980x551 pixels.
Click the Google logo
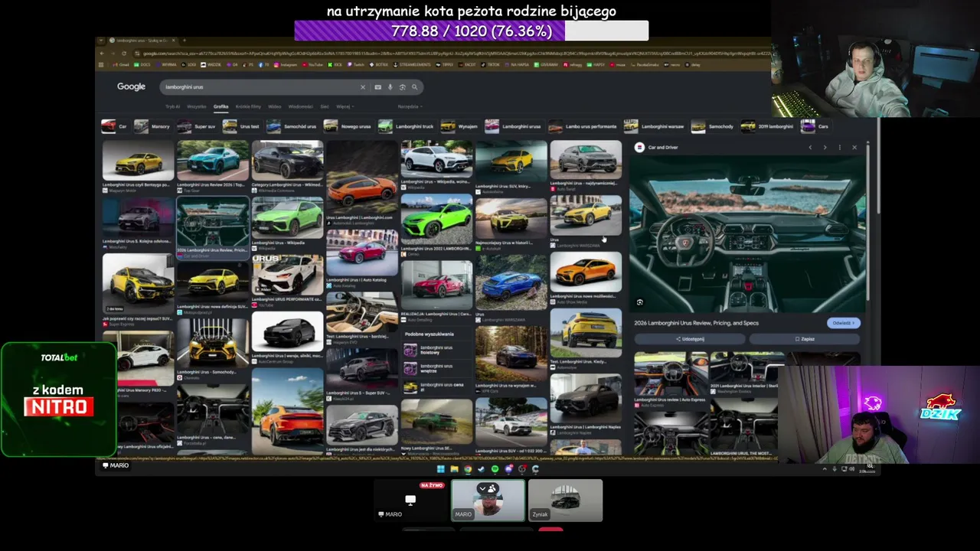pyautogui.click(x=131, y=86)
